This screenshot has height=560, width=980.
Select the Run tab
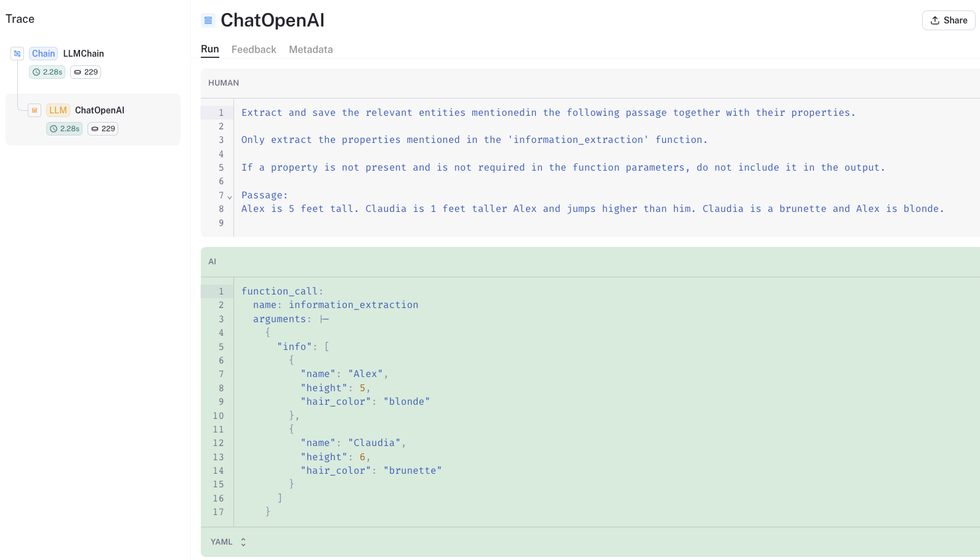[210, 49]
